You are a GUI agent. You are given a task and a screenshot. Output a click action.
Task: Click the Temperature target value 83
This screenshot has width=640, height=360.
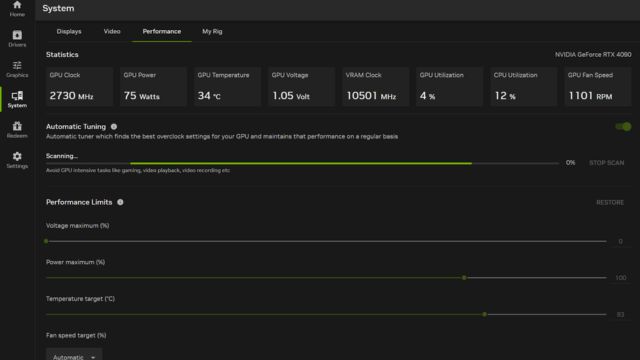pyautogui.click(x=620, y=314)
